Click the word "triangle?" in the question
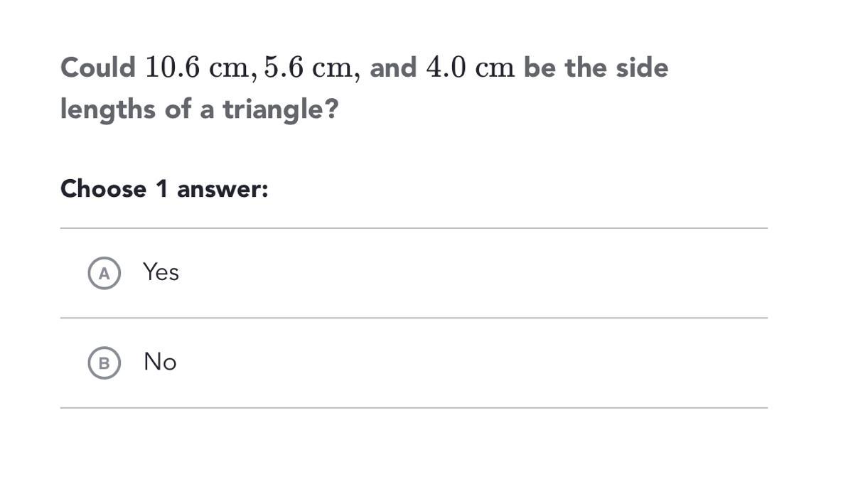 280,109
